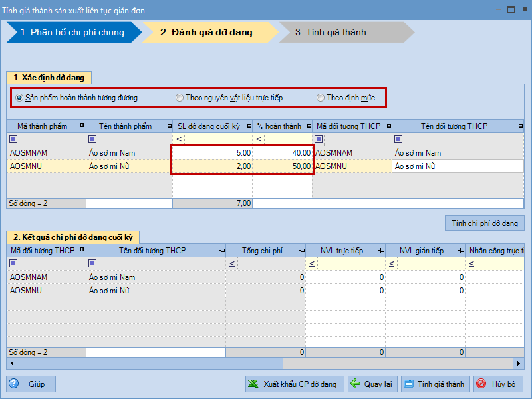The image size is (532, 399).
Task: Open filter operator for NVL trực tiếp
Action: (x=312, y=263)
